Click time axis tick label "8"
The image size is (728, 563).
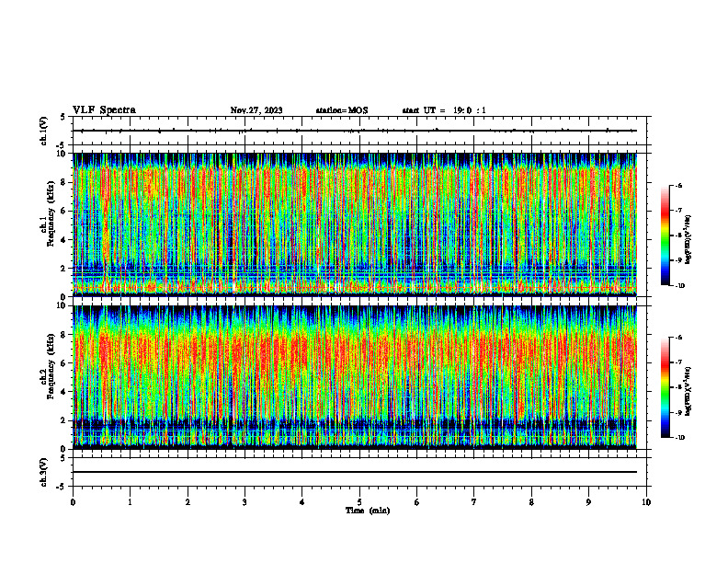click(531, 502)
